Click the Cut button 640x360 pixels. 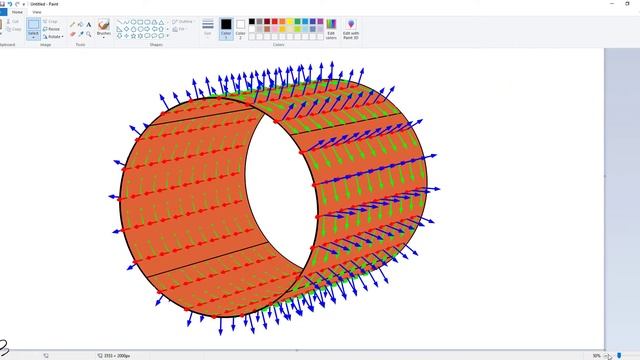click(x=13, y=21)
